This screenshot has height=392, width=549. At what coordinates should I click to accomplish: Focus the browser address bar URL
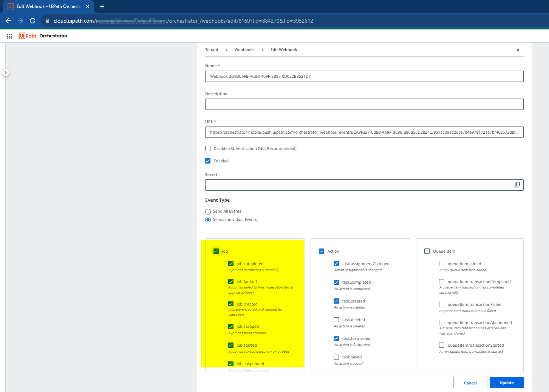pos(183,21)
